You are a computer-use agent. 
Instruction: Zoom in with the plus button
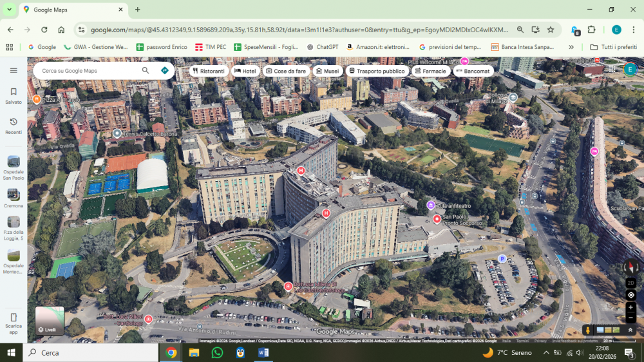pos(630,307)
